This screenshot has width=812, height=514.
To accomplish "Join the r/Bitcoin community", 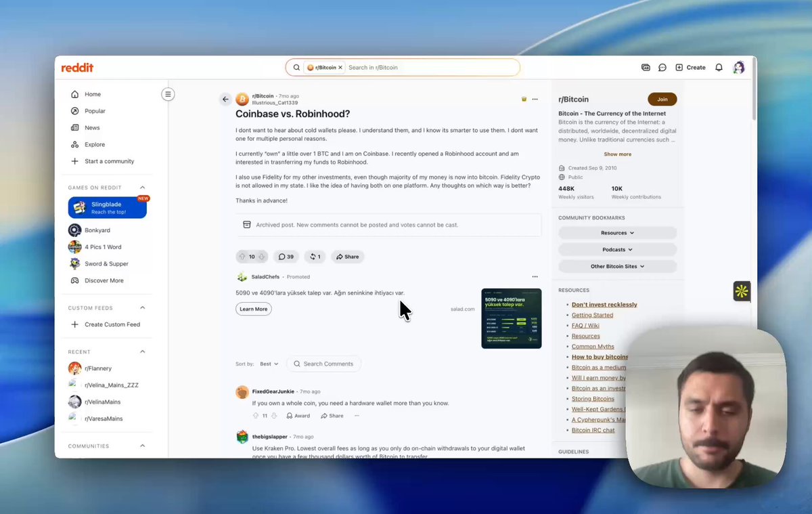I will (x=662, y=100).
